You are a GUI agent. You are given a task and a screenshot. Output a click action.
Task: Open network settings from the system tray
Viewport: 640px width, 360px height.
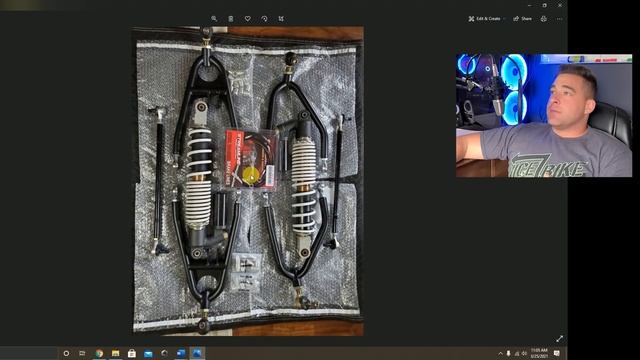517,353
